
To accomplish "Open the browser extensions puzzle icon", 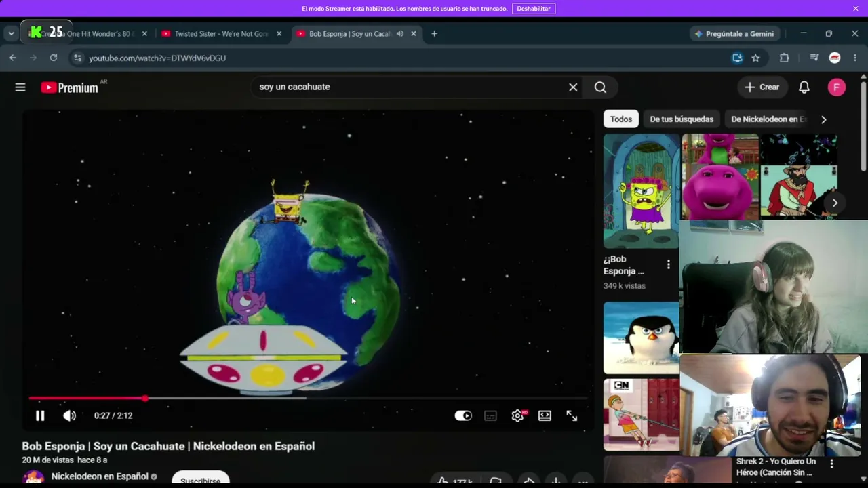I will point(785,58).
